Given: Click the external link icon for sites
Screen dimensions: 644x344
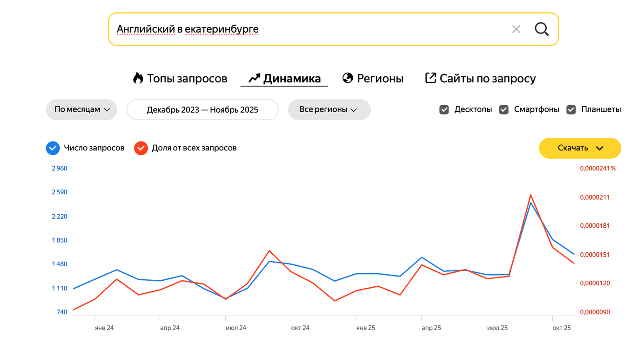Looking at the screenshot, I should [x=430, y=78].
